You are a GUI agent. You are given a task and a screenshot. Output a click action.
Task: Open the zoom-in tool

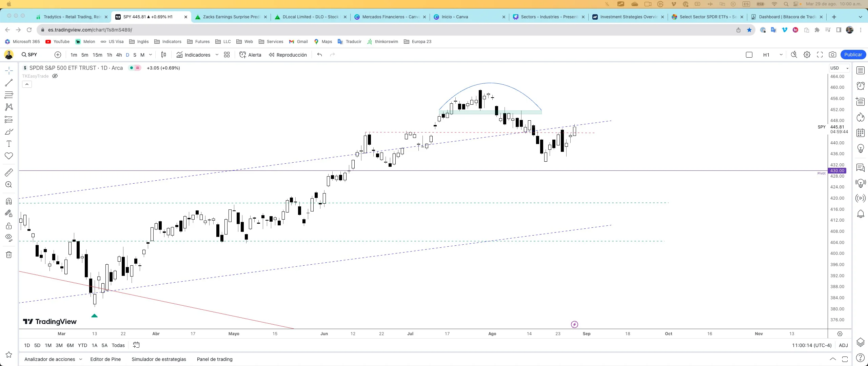(x=9, y=184)
